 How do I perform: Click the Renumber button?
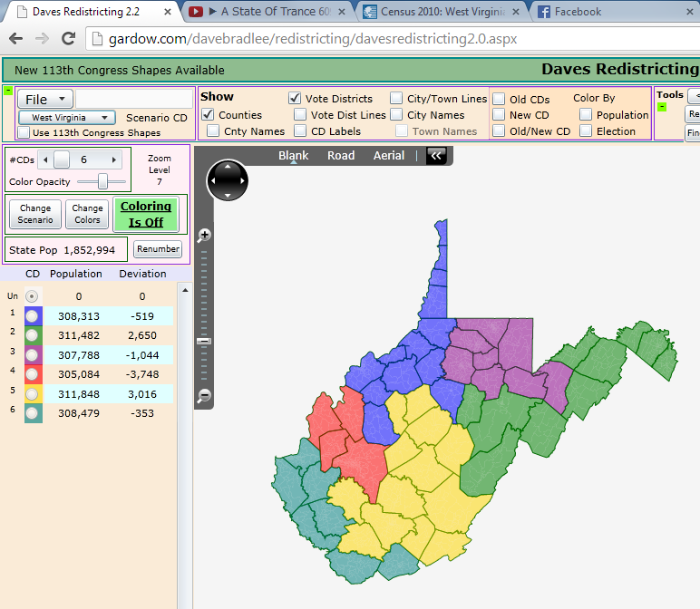(x=158, y=249)
